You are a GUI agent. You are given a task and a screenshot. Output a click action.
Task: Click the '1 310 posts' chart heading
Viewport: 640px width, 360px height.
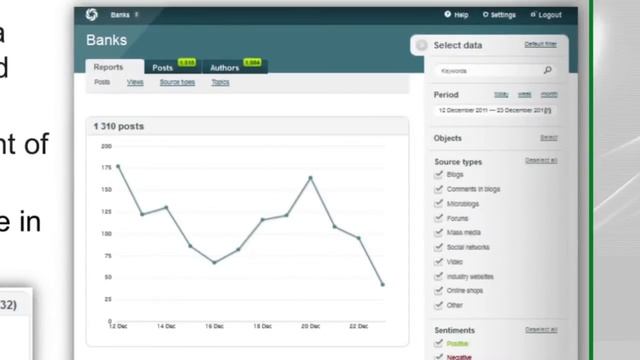[119, 126]
